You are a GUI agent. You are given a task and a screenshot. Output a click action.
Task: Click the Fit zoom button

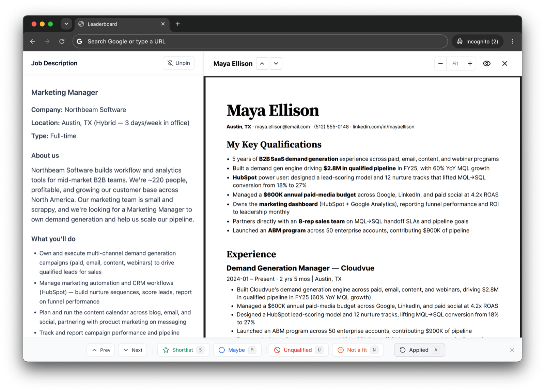(x=455, y=64)
